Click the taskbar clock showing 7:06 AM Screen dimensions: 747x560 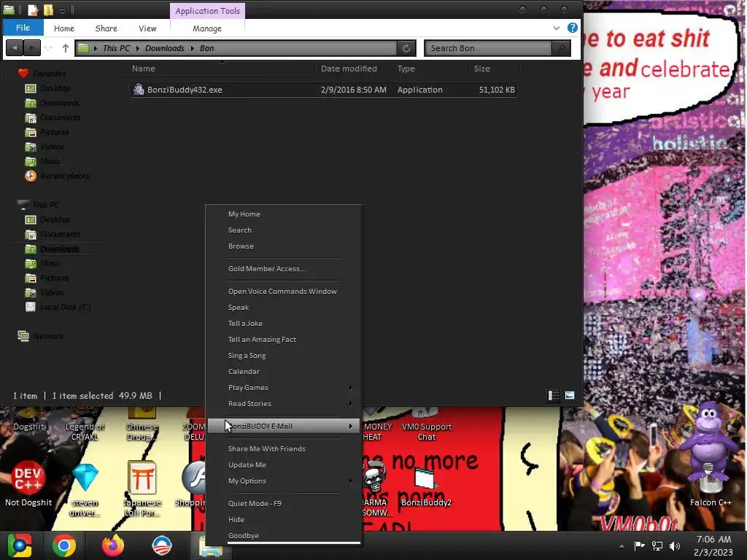(713, 545)
